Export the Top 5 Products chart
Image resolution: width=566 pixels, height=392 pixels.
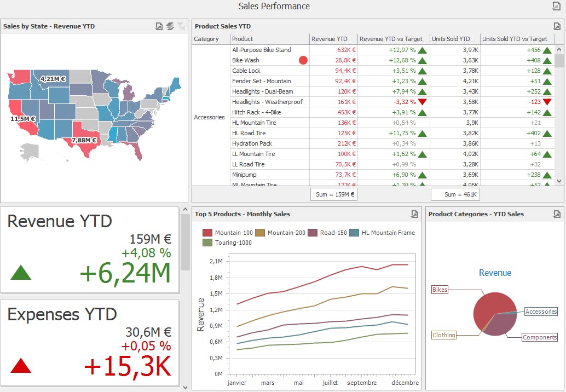pos(414,214)
